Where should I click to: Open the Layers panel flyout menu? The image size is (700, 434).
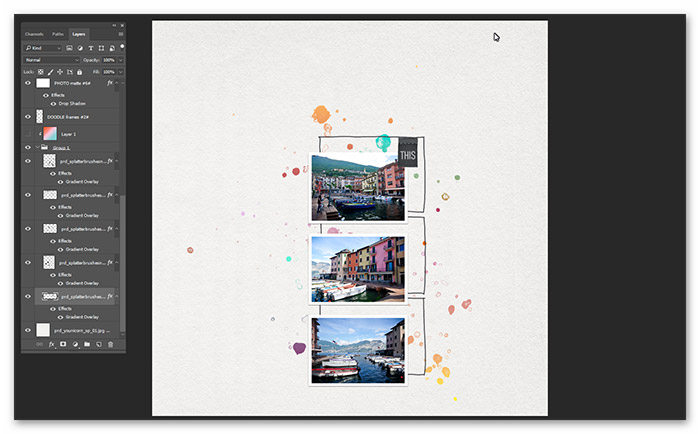(121, 34)
